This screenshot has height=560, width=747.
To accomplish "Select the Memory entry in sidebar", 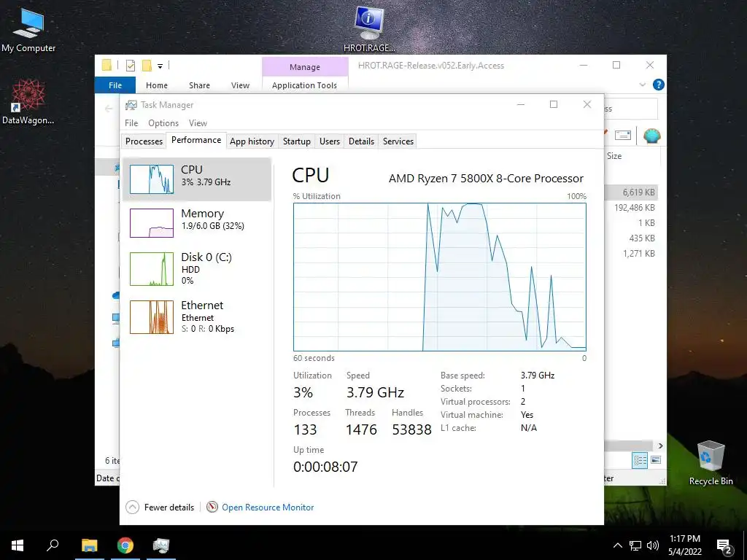I will [x=197, y=222].
